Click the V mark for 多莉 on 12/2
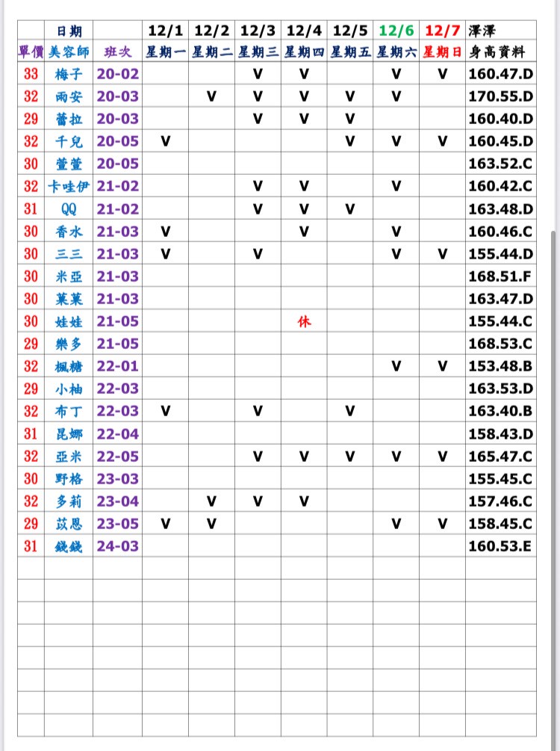560x751 pixels. (211, 501)
